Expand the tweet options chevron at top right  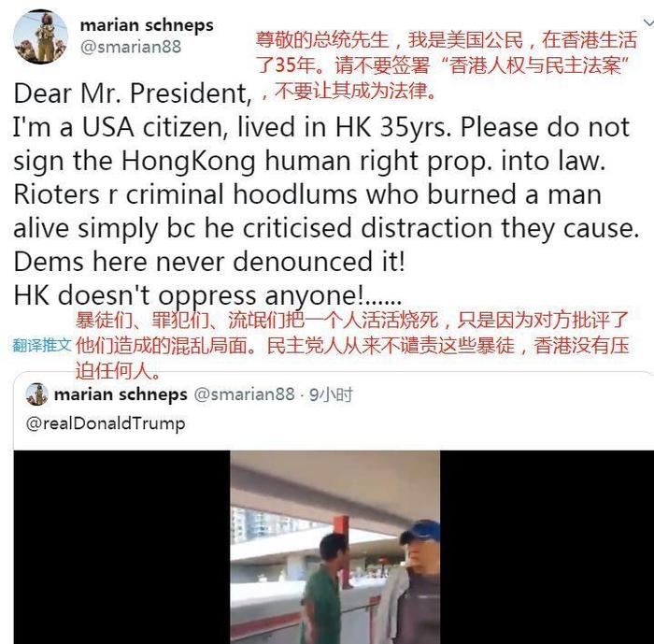[647, 21]
